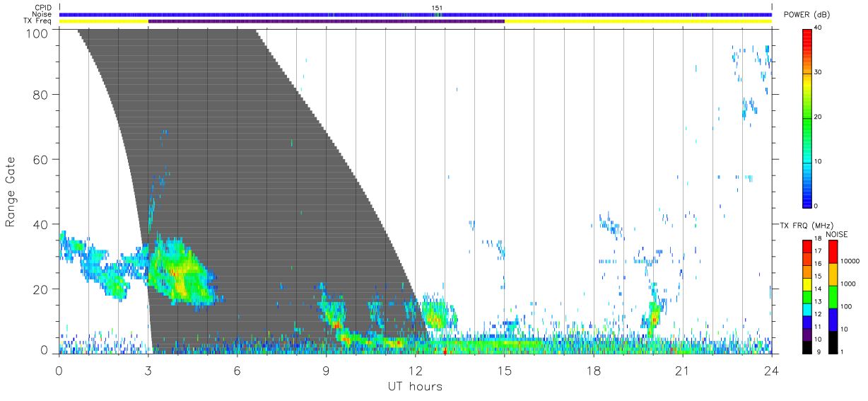The width and height of the screenshot is (868, 401).
Task: Select 20 on the Range Gate axis
Action: tap(41, 289)
